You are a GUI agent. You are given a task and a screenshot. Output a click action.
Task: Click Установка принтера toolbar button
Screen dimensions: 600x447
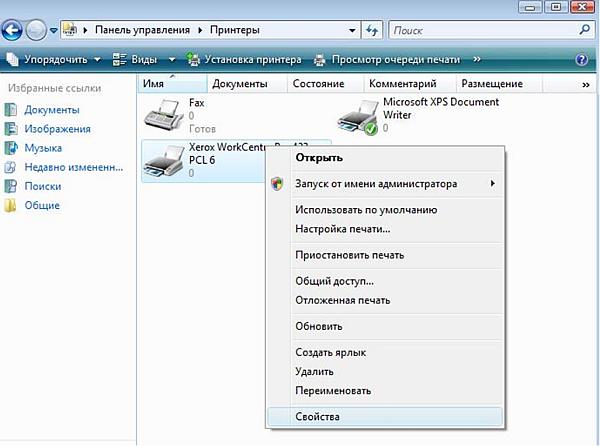pos(244,59)
